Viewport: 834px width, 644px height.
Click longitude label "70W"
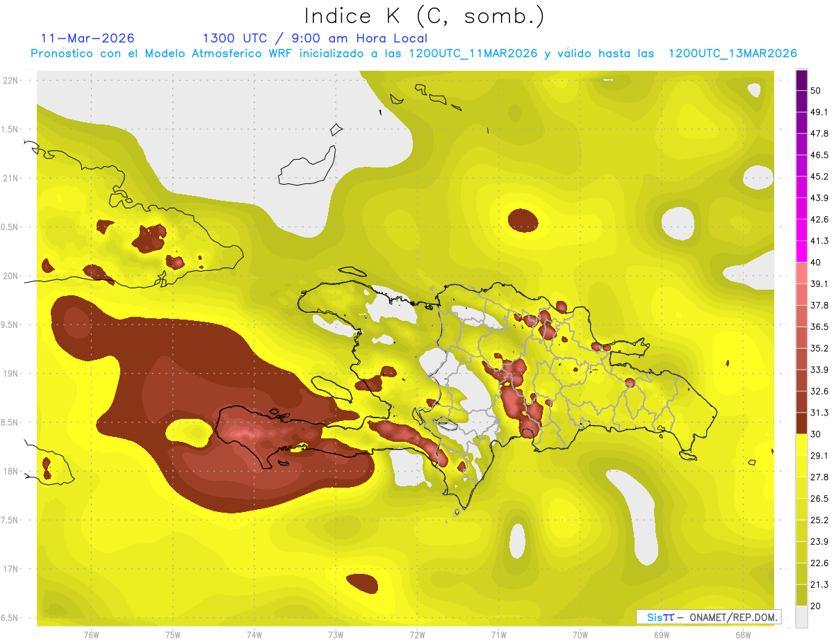pos(580,635)
